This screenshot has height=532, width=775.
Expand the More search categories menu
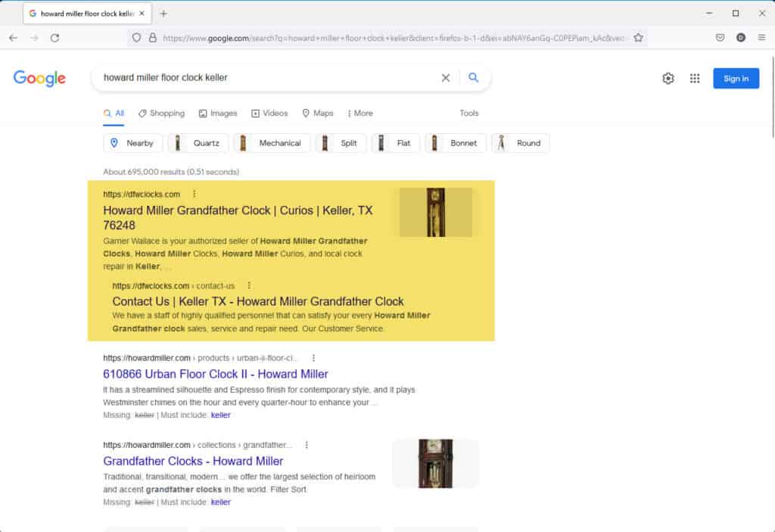360,114
